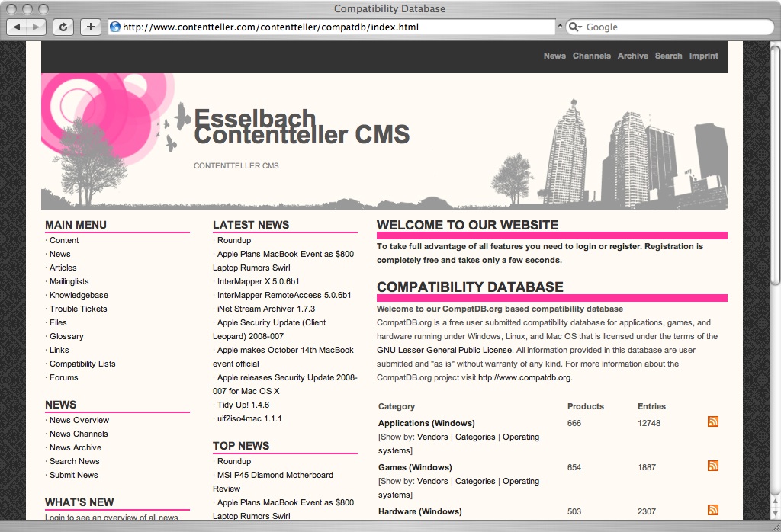Open Search in the top navigation
This screenshot has width=781, height=532.
tap(668, 56)
